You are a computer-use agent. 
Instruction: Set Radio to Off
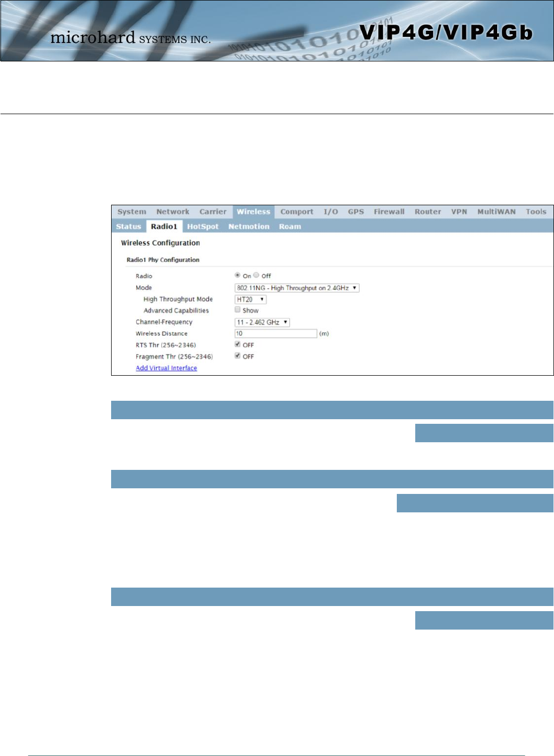point(257,275)
